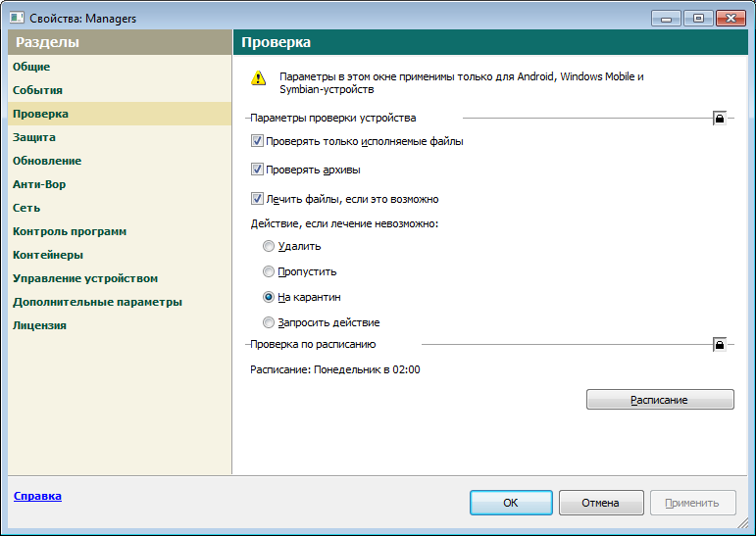Click the Проверка panel header

490,42
